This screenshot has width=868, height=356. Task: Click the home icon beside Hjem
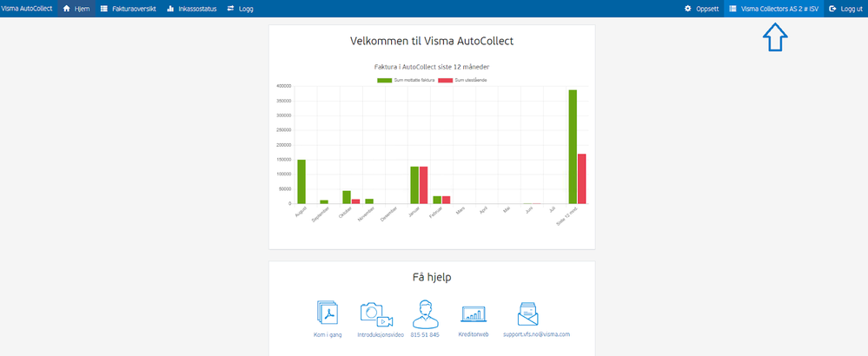[67, 9]
